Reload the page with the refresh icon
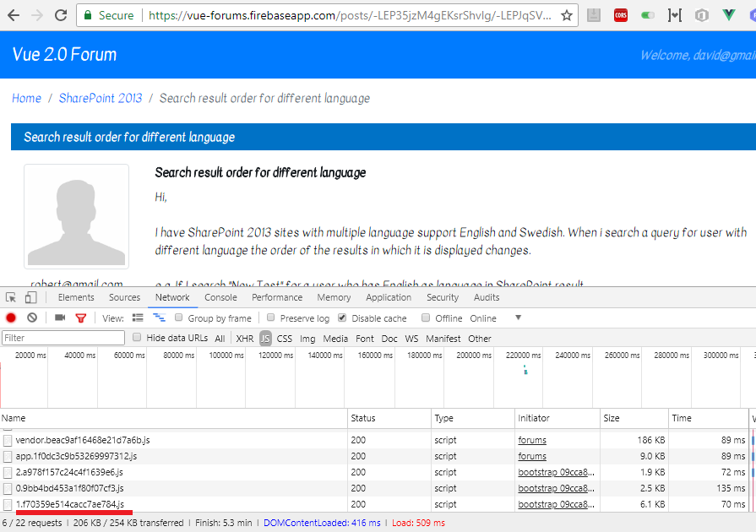The width and height of the screenshot is (756, 532). tap(61, 15)
